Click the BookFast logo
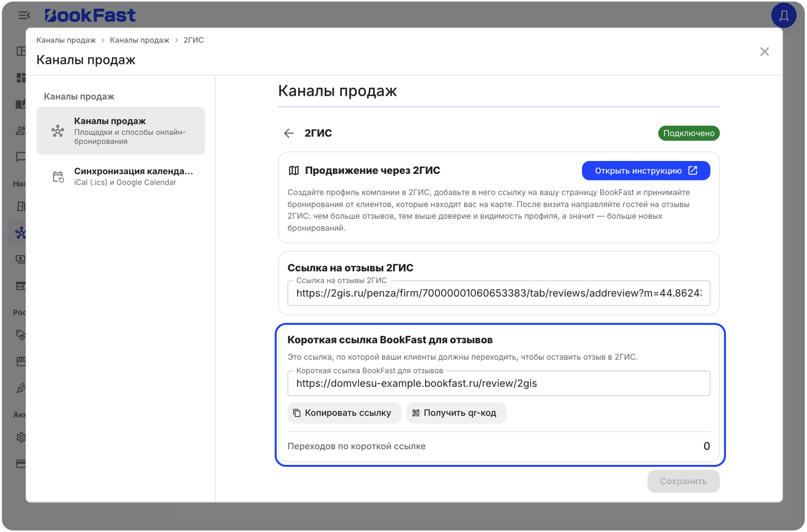The height and width of the screenshot is (532, 807). 90,15
